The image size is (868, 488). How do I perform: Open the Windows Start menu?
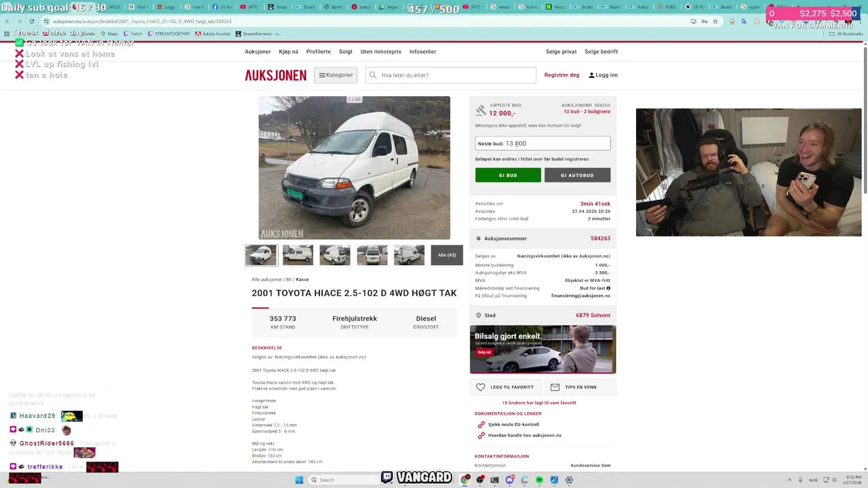299,480
